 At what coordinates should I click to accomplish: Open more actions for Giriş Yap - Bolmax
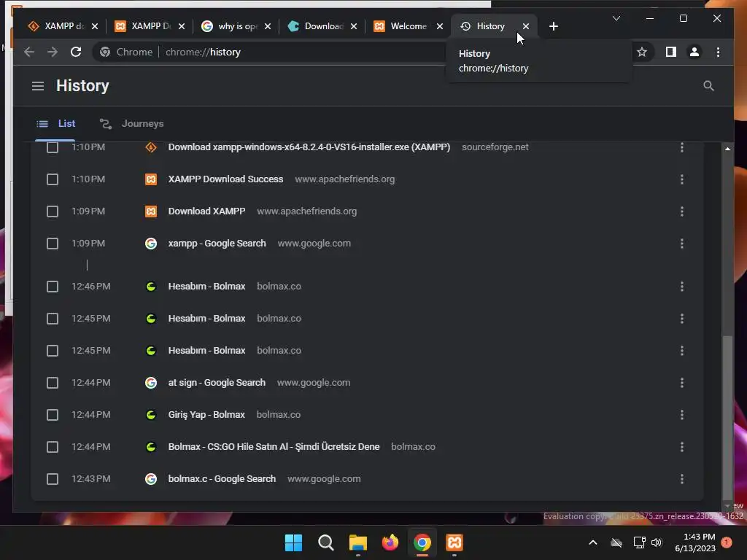tap(682, 415)
